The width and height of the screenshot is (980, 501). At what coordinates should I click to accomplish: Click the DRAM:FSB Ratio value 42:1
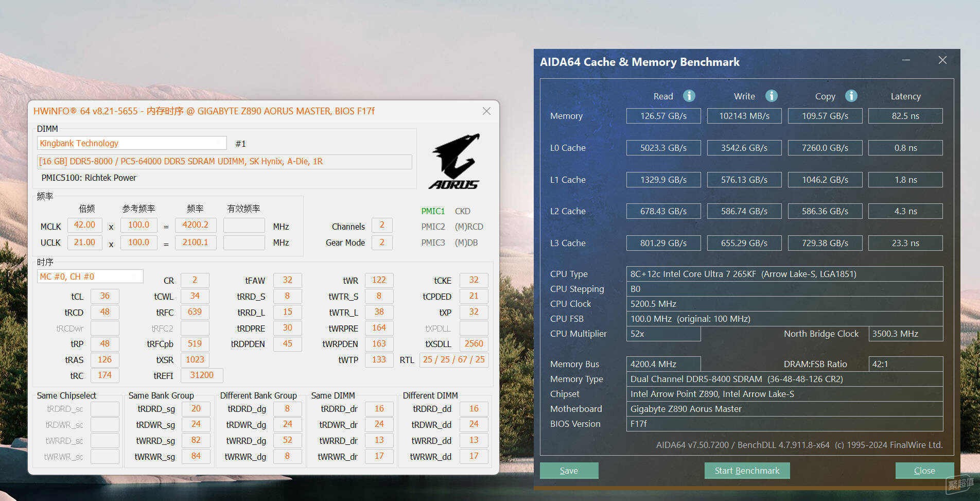[x=906, y=364]
